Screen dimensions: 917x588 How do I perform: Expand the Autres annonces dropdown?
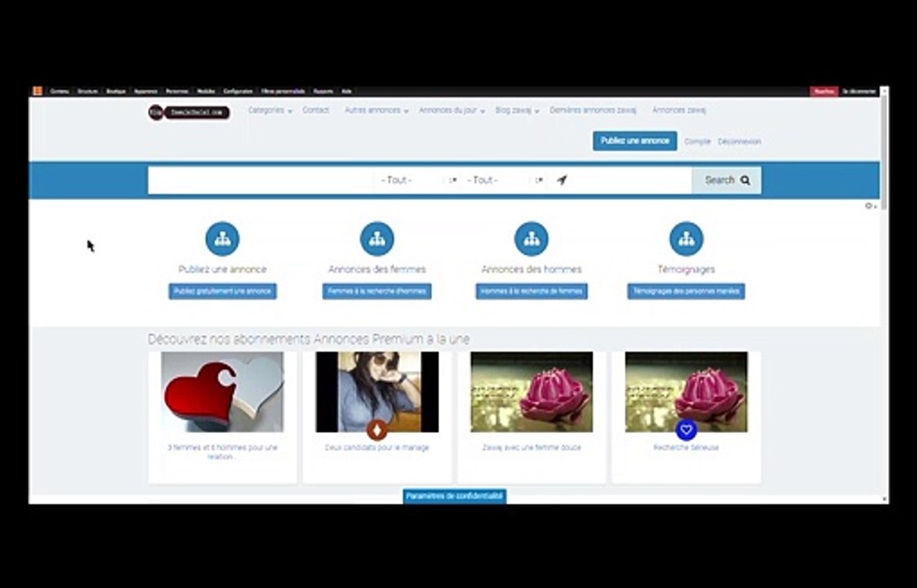tap(376, 110)
